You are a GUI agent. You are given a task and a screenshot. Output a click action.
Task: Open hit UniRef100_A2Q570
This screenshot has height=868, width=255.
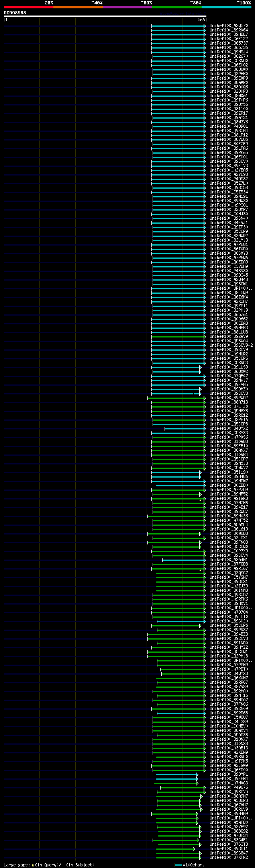(x=229, y=26)
